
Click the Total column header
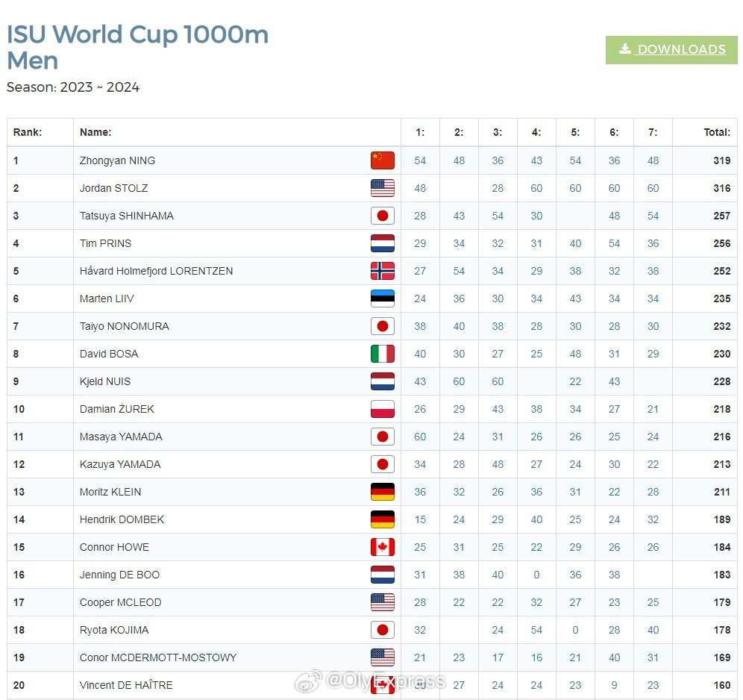pos(716,132)
